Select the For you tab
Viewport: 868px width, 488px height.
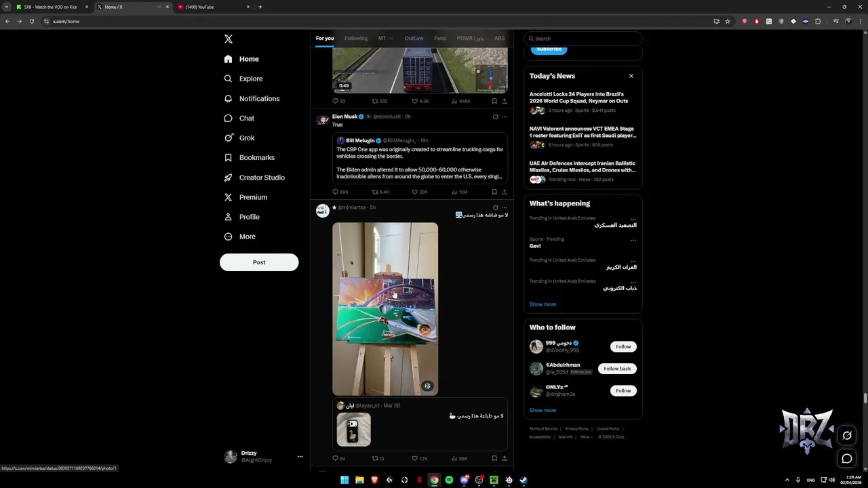click(x=325, y=39)
